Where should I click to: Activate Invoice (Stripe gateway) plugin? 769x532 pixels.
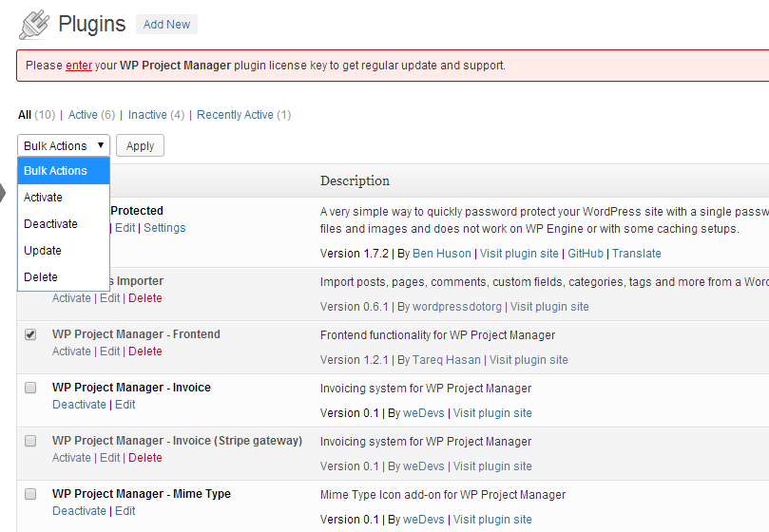pyautogui.click(x=71, y=458)
